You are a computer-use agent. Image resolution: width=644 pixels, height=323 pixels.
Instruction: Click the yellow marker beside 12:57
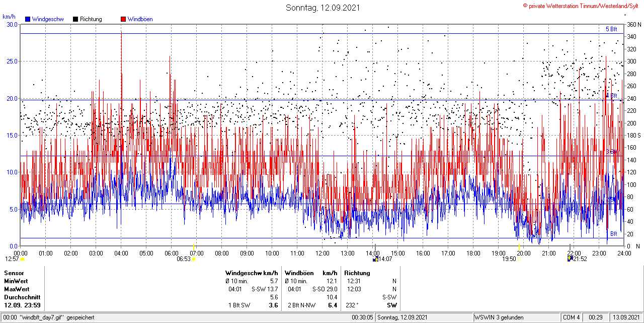point(22,259)
